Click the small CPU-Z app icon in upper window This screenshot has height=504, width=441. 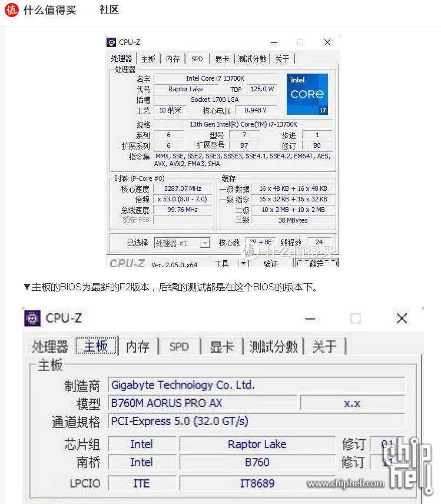point(111,42)
